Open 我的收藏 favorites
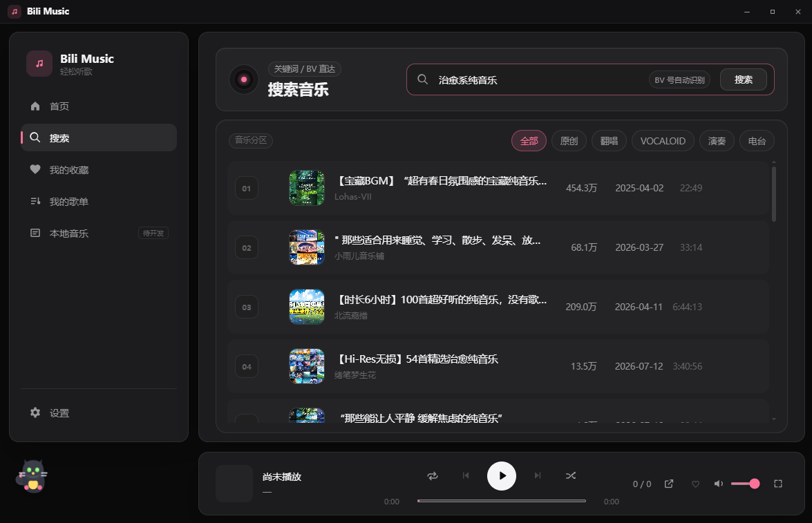Image resolution: width=812 pixels, height=523 pixels. [x=98, y=169]
